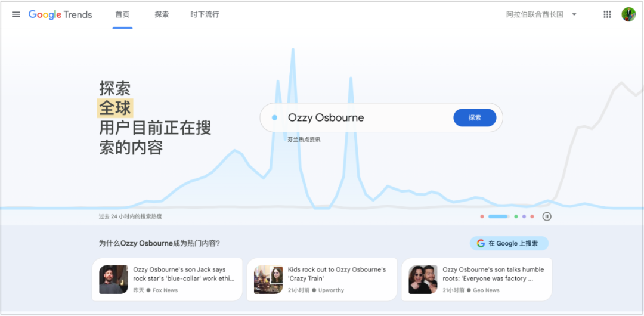644x316 pixels.
Task: Click the 过去 24 小时内的搜索热度 caption
Action: [x=131, y=216]
